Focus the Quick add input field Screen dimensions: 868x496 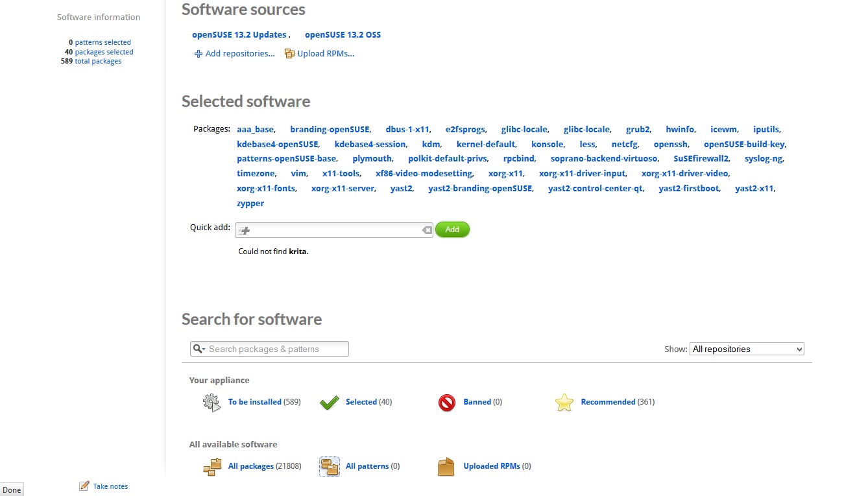pyautogui.click(x=333, y=230)
